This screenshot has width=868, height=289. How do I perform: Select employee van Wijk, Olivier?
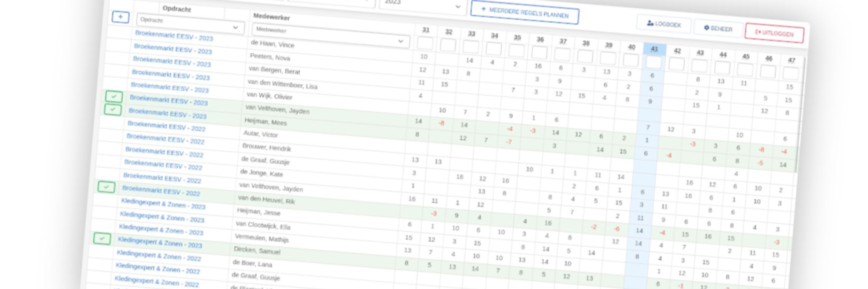click(x=269, y=96)
